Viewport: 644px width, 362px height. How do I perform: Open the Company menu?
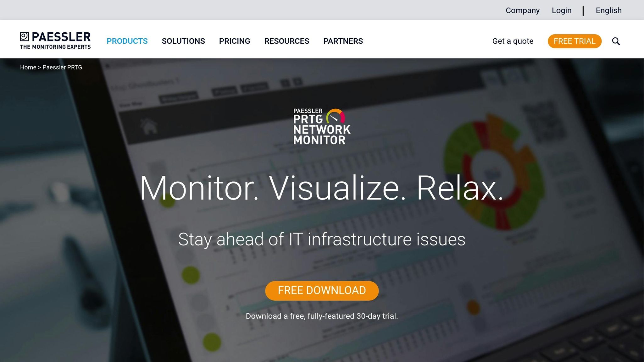point(523,10)
